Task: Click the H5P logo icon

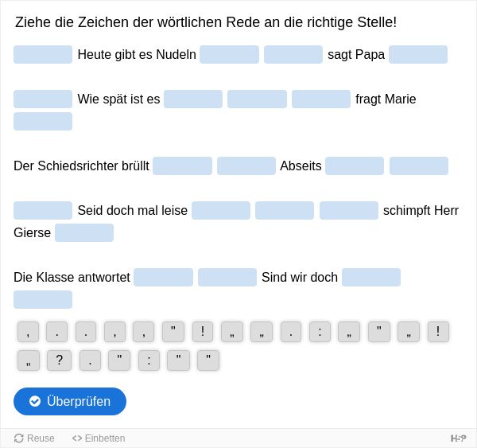Action: coord(458,438)
